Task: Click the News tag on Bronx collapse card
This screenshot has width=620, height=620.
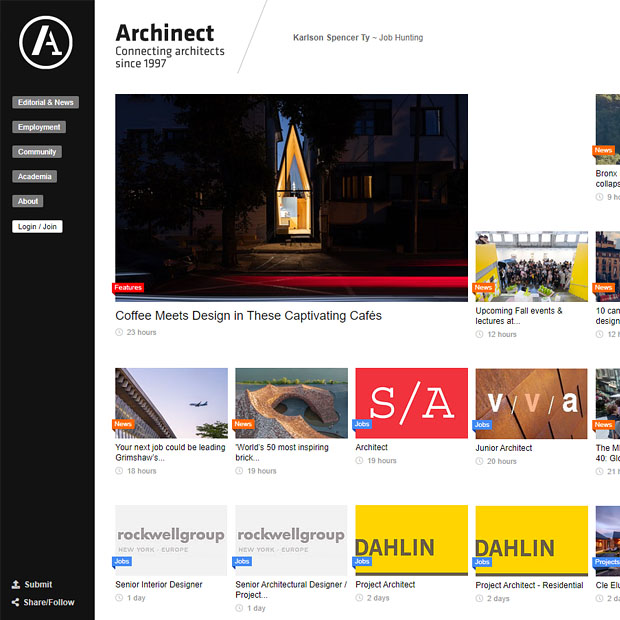Action: pyautogui.click(x=603, y=150)
